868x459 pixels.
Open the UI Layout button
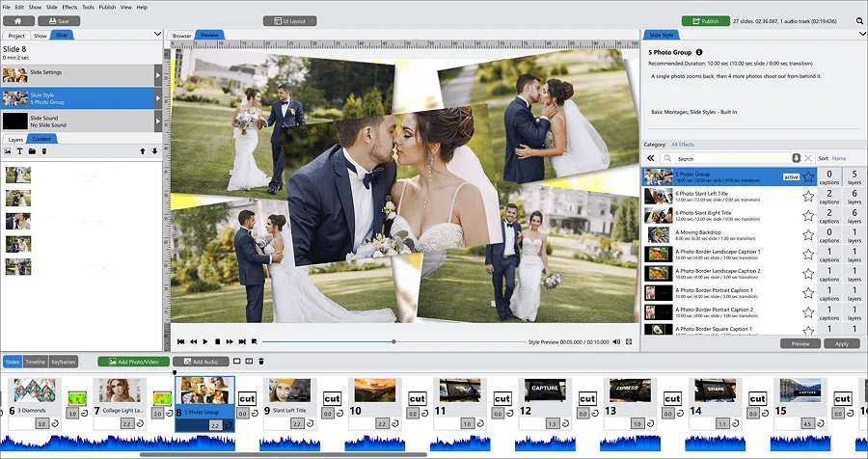click(290, 21)
